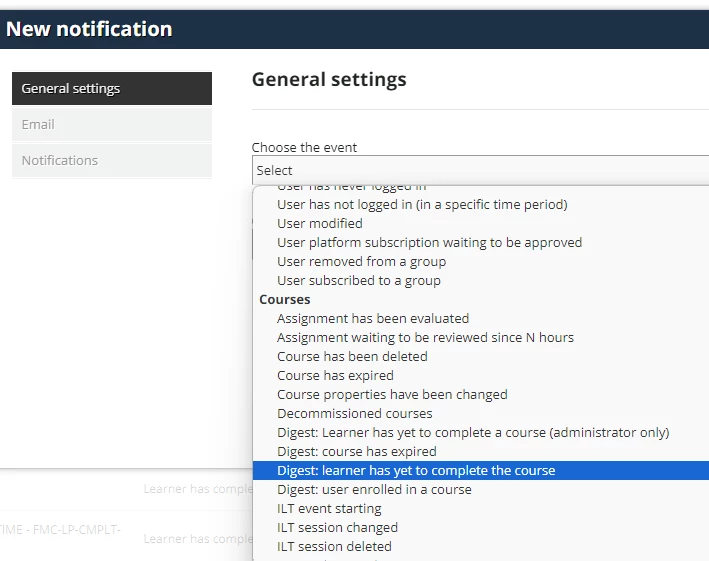Viewport: 709px width, 561px height.
Task: Choose 'Decommissioned courses' from the list
Action: 355,414
